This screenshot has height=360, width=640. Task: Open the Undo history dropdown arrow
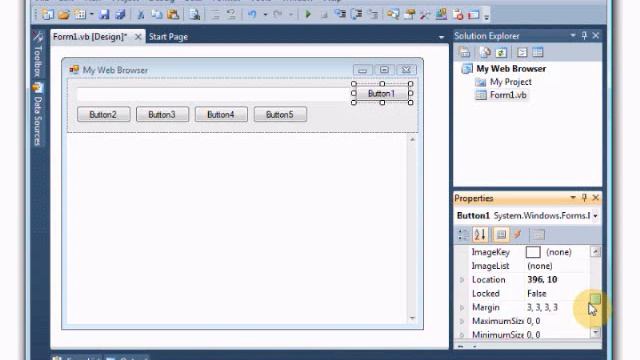(x=265, y=15)
